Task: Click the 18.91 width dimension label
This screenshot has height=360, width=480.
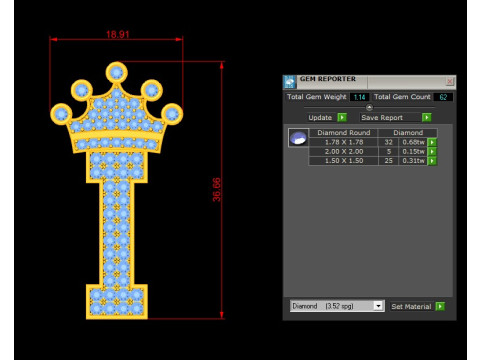Action: [118, 34]
